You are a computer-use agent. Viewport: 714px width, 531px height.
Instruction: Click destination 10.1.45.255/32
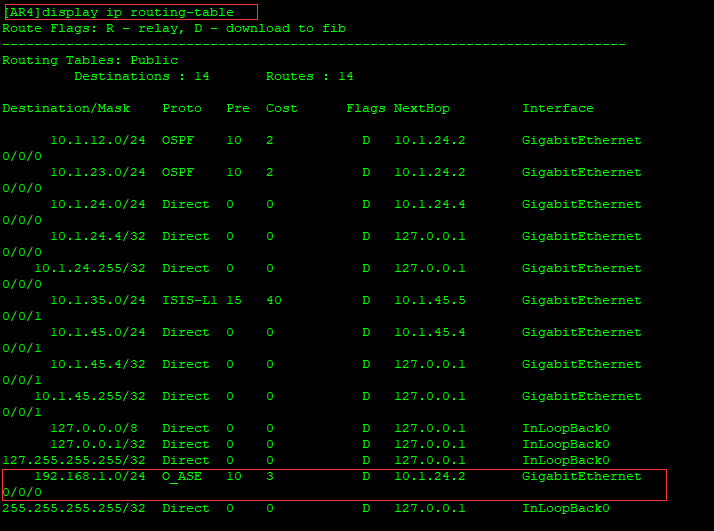[90, 396]
